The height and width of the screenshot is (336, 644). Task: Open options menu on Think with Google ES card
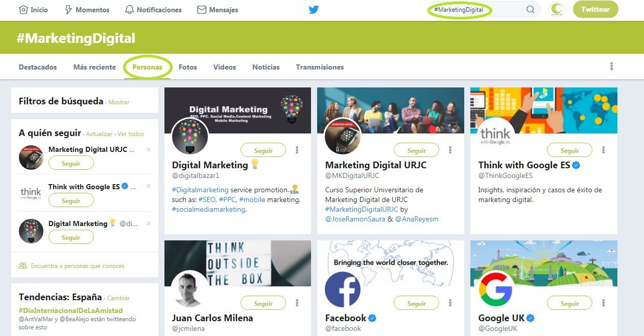[x=603, y=150]
